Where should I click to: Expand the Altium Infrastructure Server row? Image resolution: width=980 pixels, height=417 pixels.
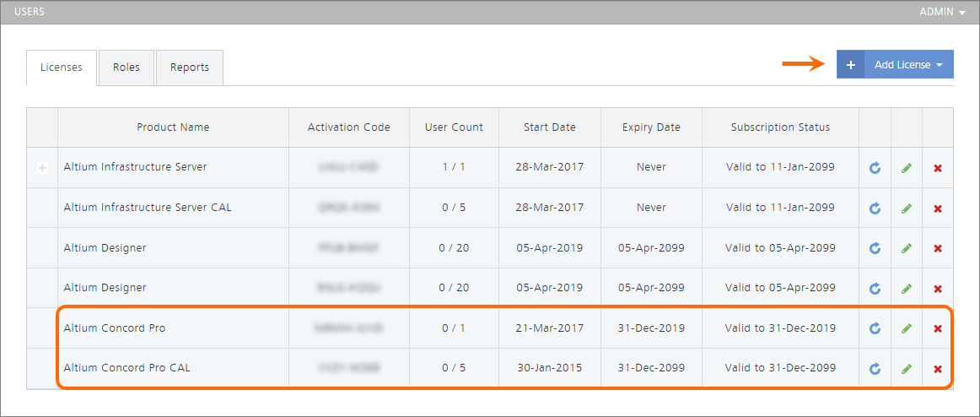(x=41, y=168)
